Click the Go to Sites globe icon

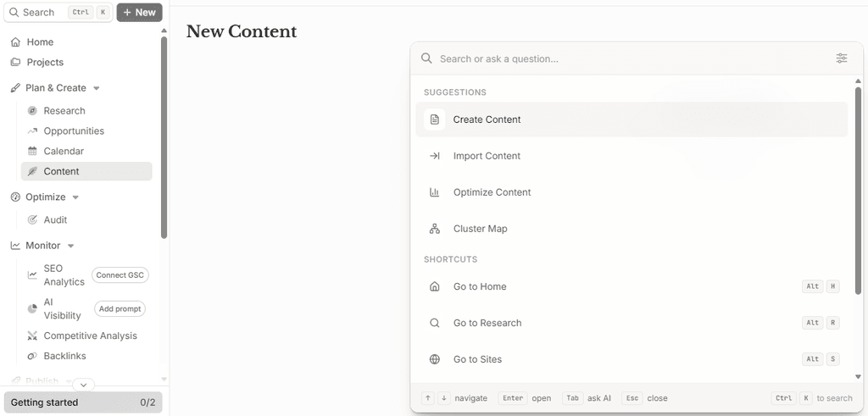pyautogui.click(x=435, y=359)
